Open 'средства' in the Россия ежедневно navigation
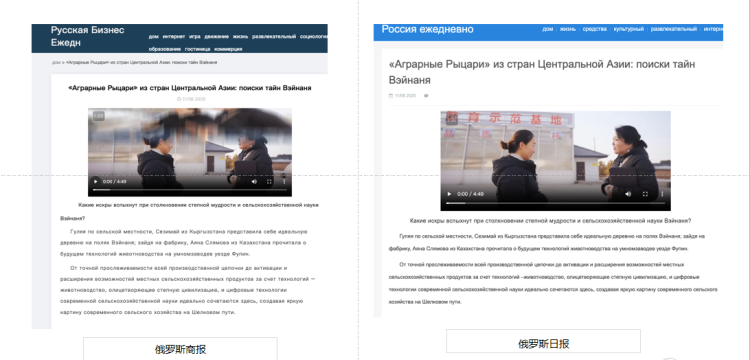 coord(595,29)
